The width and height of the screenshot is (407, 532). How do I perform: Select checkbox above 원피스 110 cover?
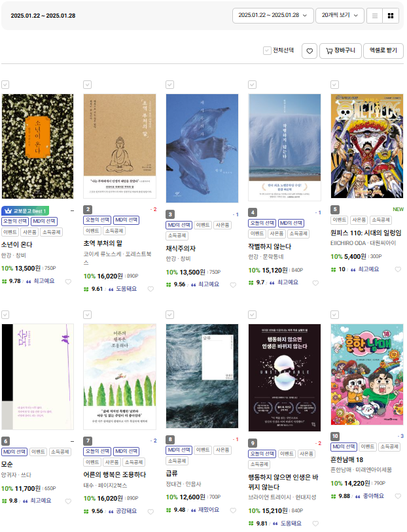pos(334,84)
